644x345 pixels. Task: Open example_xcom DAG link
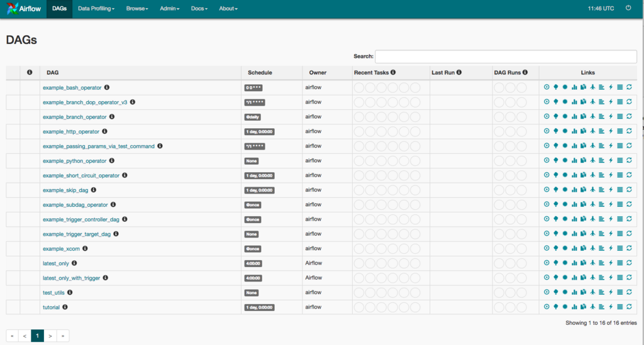tap(61, 249)
